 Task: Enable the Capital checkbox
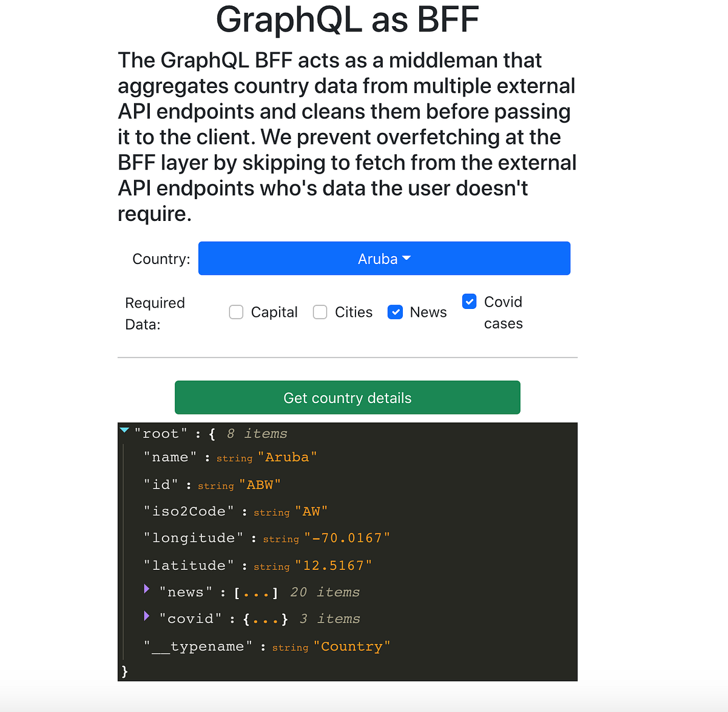[x=236, y=311]
